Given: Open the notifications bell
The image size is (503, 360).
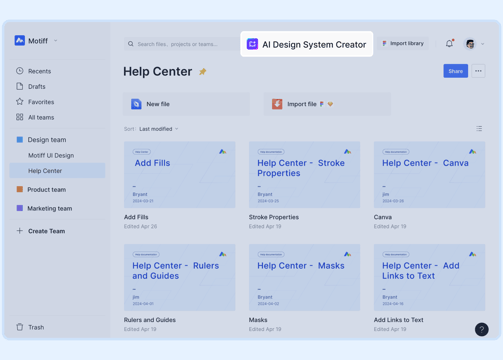Looking at the screenshot, I should pyautogui.click(x=449, y=44).
